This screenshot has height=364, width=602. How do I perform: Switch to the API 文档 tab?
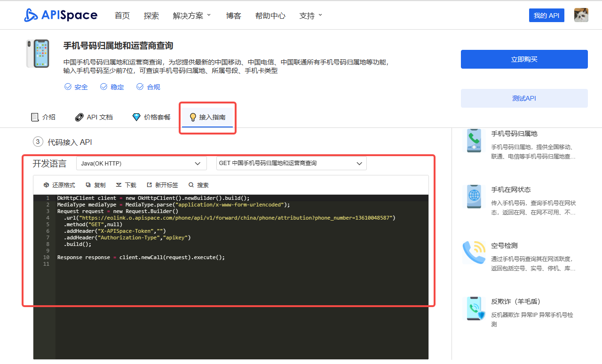click(94, 117)
